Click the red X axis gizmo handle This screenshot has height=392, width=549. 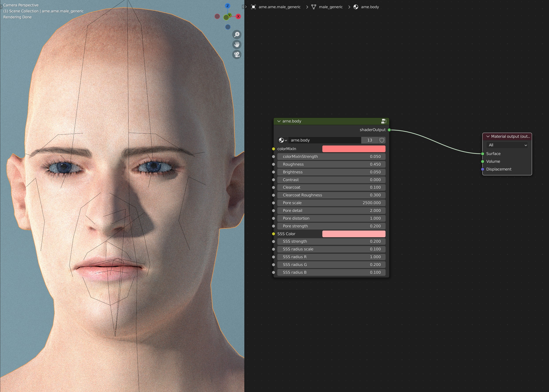pyautogui.click(x=238, y=16)
